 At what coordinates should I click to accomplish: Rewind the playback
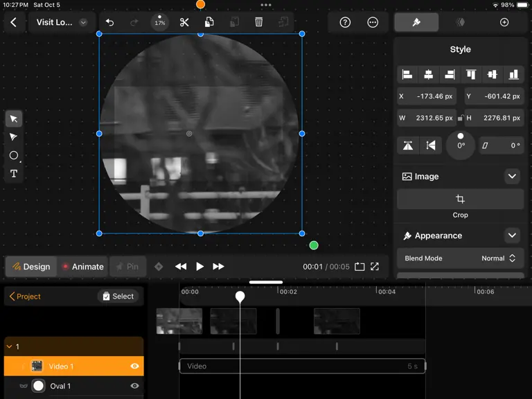pos(181,267)
